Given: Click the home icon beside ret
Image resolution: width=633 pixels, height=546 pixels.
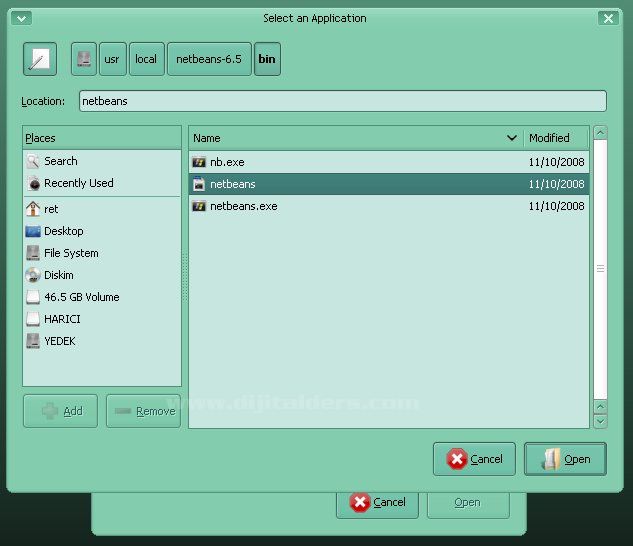Looking at the screenshot, I should coord(33,209).
